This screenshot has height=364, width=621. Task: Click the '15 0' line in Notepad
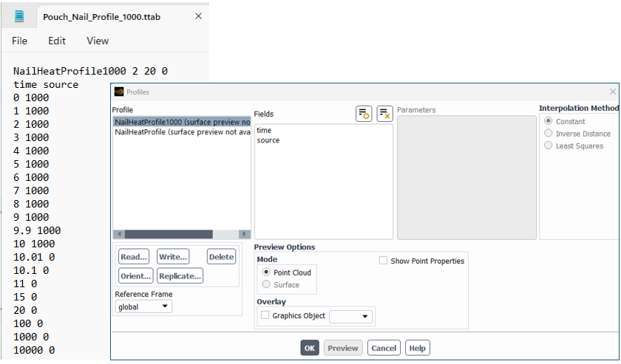[25, 297]
